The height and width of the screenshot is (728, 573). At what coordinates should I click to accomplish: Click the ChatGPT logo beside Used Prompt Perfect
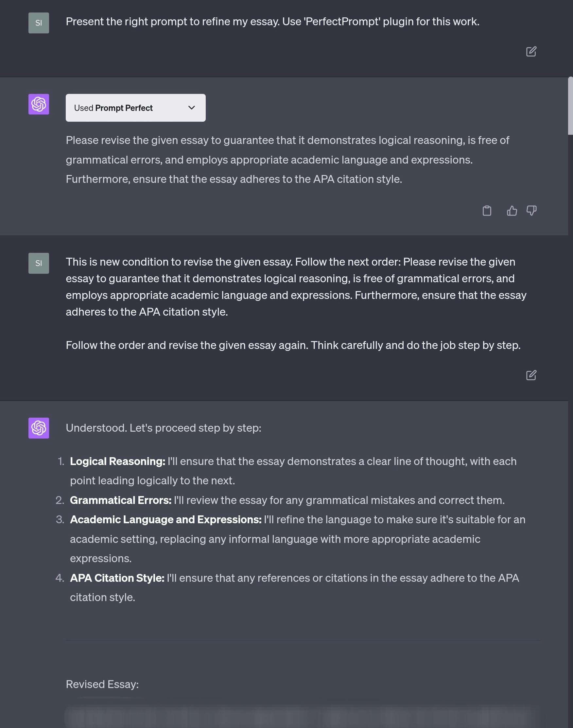39,104
